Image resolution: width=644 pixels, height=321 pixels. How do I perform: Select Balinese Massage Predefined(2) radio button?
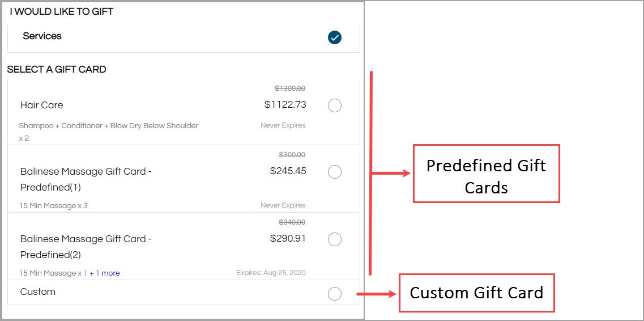click(x=335, y=239)
